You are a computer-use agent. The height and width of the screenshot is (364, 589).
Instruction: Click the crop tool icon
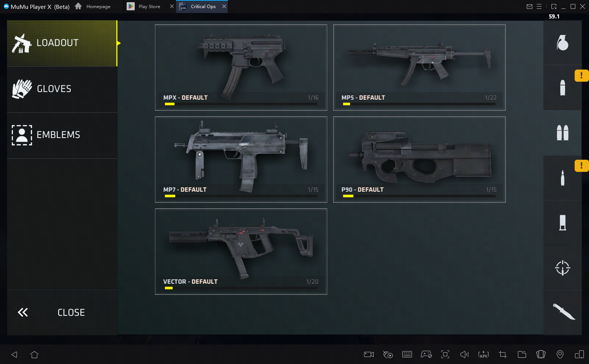502,354
